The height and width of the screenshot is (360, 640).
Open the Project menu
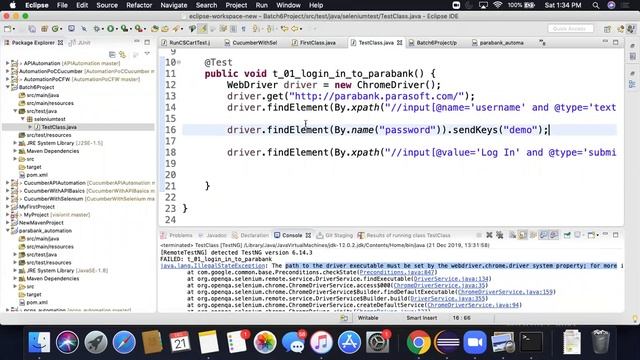(x=236, y=5)
